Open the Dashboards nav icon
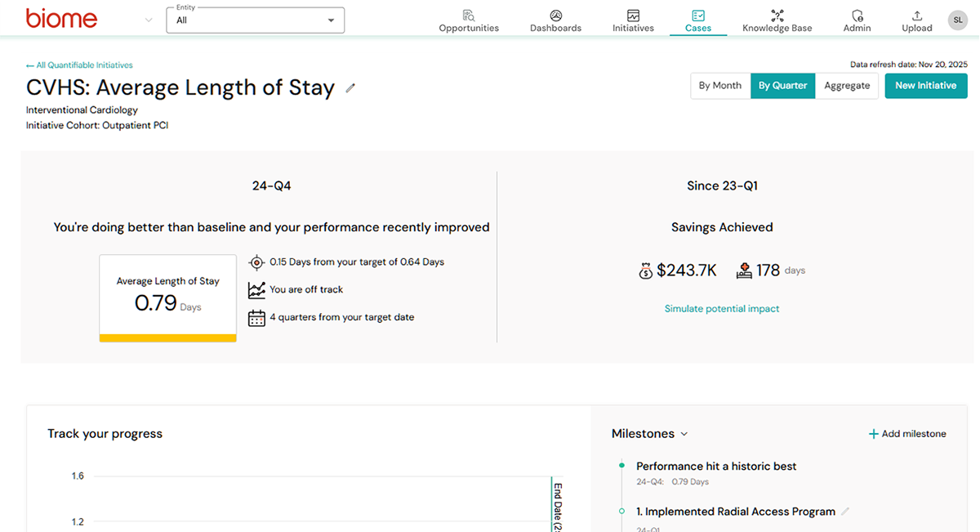This screenshot has height=532, width=980. pos(555,16)
